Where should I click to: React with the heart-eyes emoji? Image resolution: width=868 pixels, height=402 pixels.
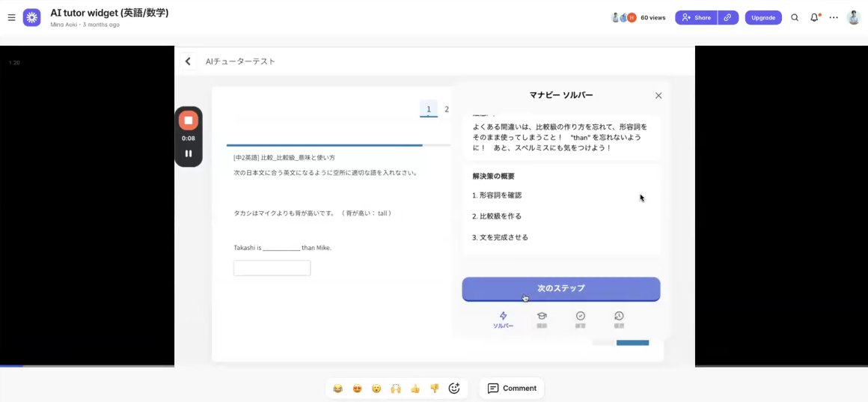point(358,389)
